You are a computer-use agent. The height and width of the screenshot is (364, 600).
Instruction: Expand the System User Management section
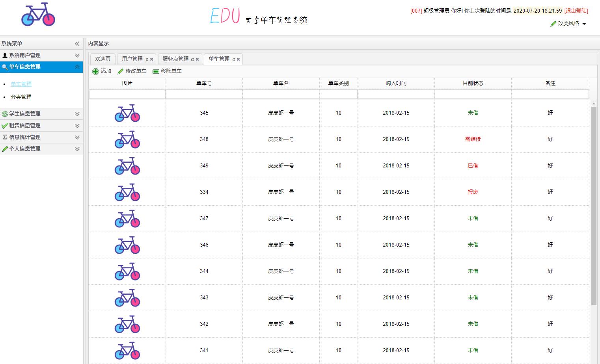[77, 56]
